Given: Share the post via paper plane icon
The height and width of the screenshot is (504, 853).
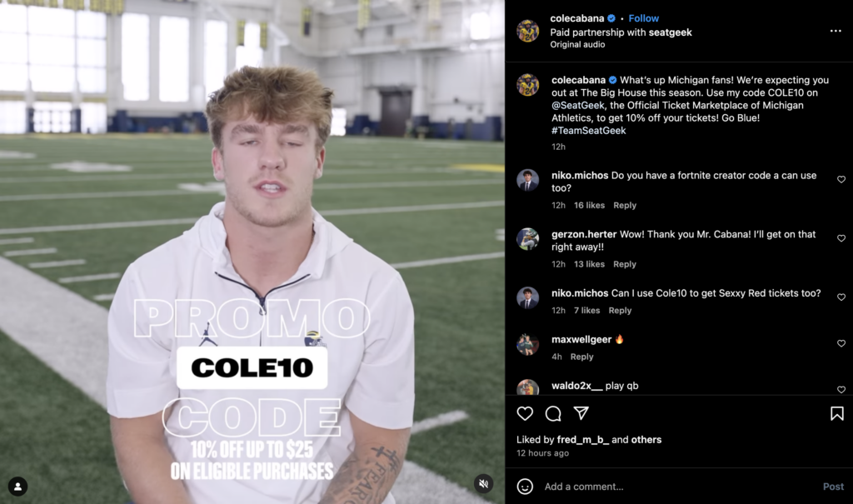Looking at the screenshot, I should coord(581,413).
